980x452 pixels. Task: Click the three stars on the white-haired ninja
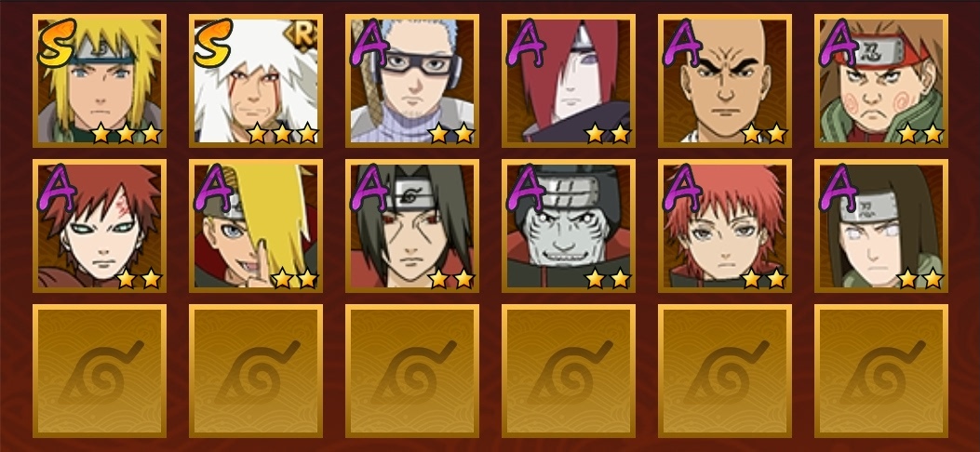click(283, 133)
